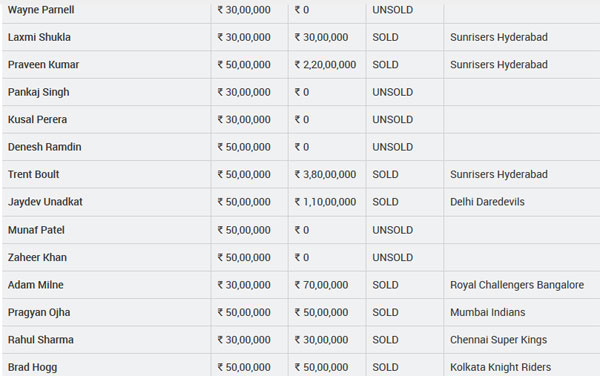Click Praveen Kumar's sold price ₹ 2,20,00,000
Image resolution: width=600 pixels, height=376 pixels.
click(325, 65)
